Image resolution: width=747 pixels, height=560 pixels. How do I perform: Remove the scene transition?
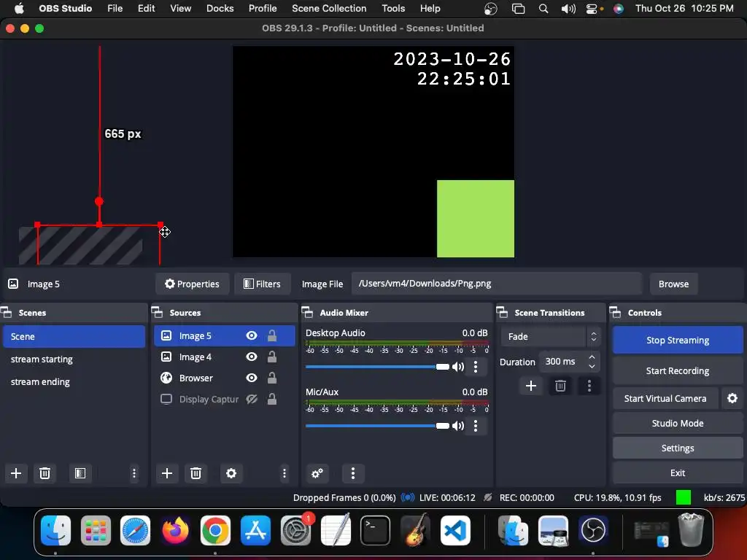coord(560,386)
